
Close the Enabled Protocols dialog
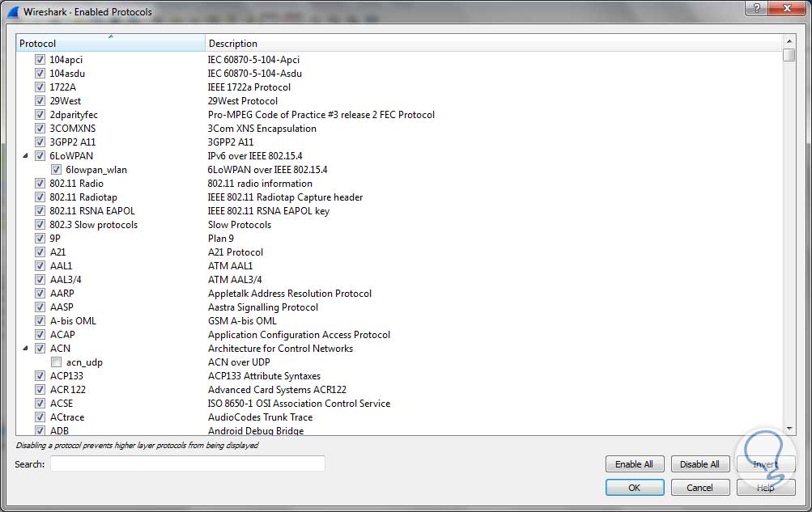[787, 8]
